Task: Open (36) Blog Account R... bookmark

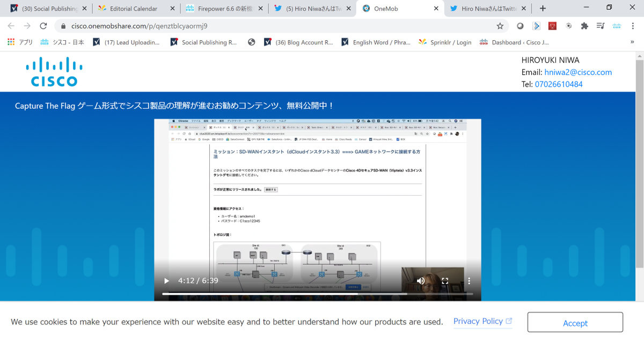Action: [x=298, y=42]
